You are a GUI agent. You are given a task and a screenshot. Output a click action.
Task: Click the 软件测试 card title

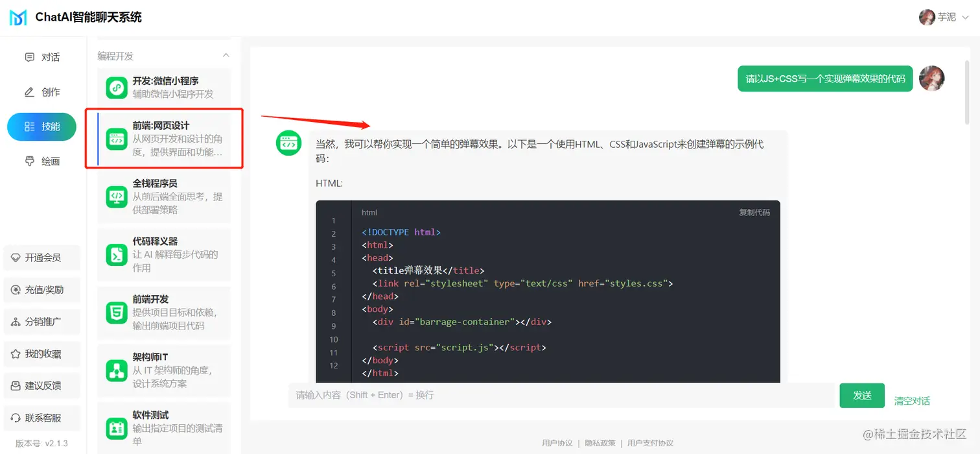[x=150, y=415]
